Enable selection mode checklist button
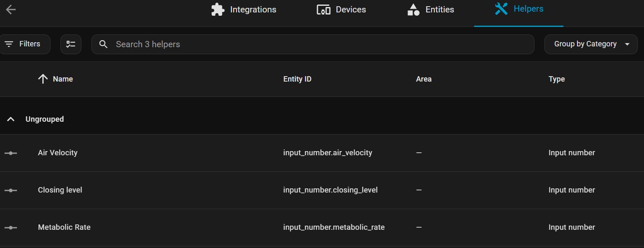The height and width of the screenshot is (248, 644). 71,44
